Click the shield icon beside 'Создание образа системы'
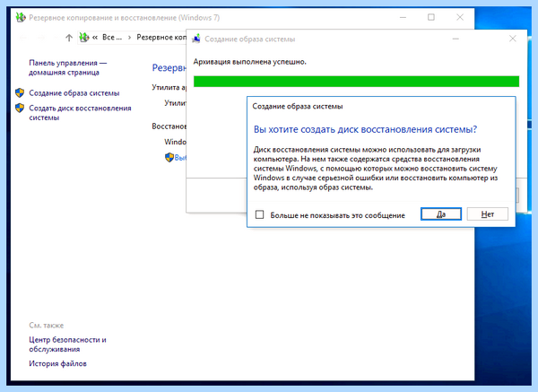 point(20,92)
